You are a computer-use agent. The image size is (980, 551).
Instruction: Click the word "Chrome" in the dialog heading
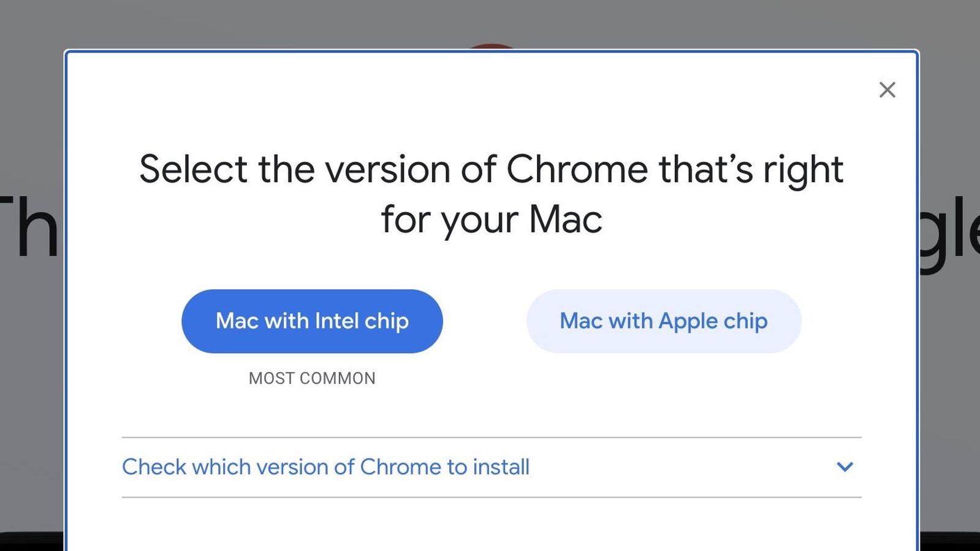click(x=577, y=169)
